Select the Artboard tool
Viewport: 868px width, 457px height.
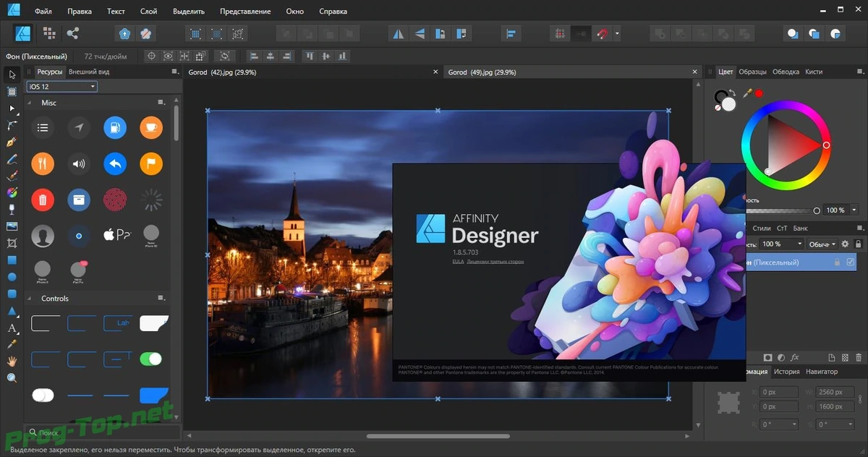point(12,91)
